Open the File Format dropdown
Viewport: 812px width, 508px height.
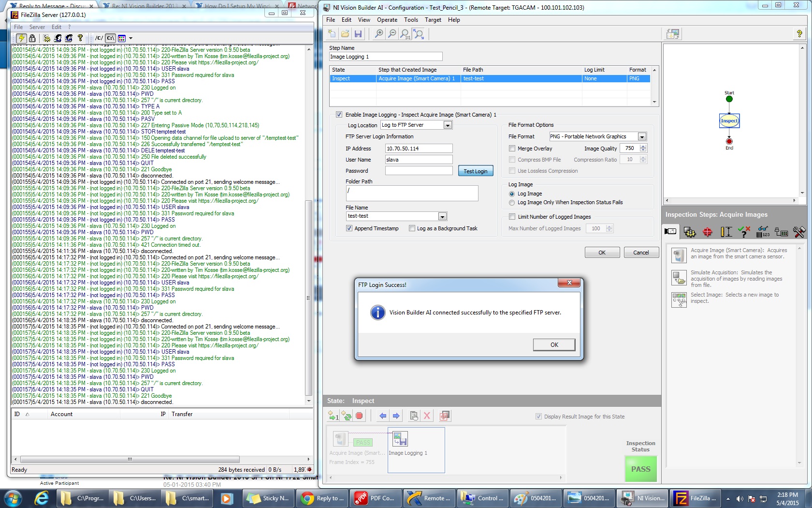(x=642, y=137)
